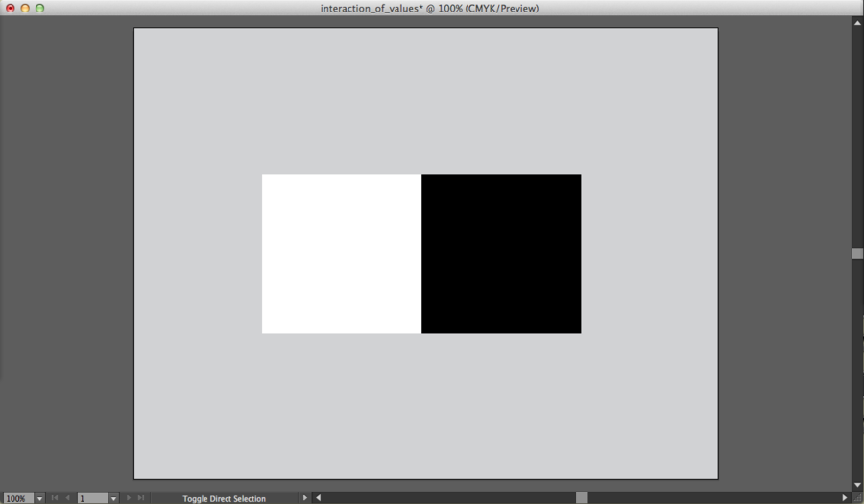Open the zoom level dropdown arrow
The height and width of the screenshot is (504, 864).
pyautogui.click(x=40, y=498)
